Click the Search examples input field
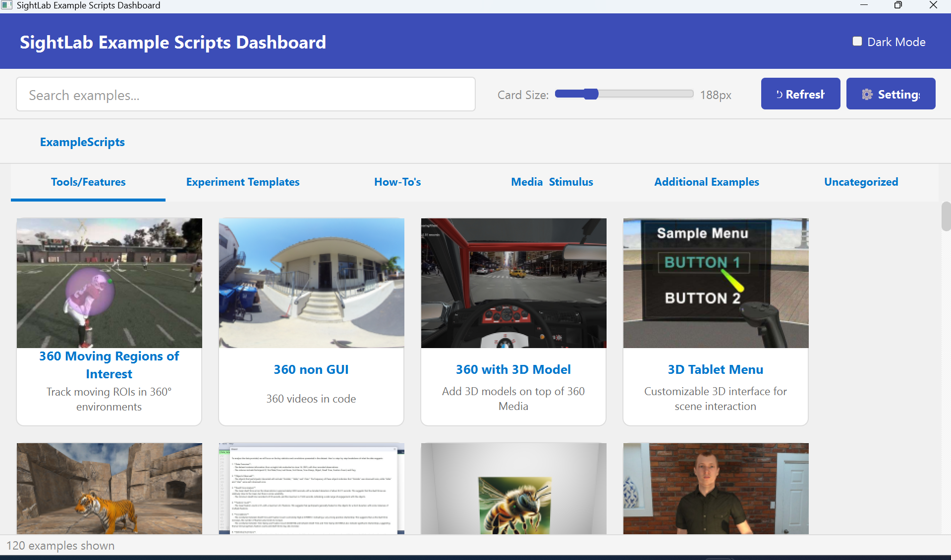The image size is (951, 560). 245,95
